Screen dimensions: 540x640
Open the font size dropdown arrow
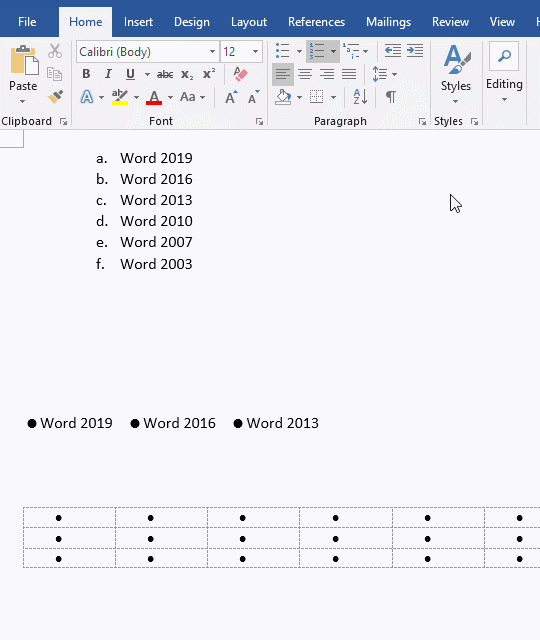click(255, 52)
